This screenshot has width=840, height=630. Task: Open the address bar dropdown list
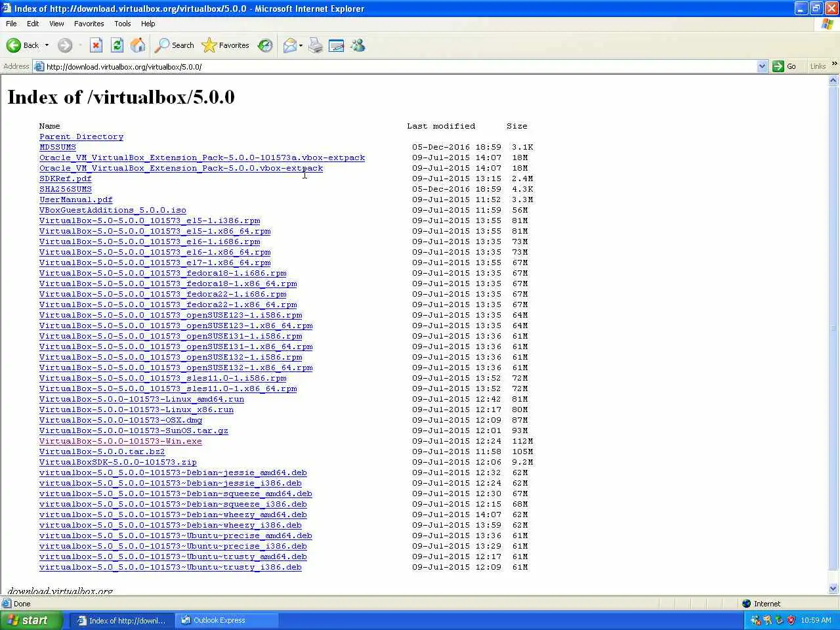click(762, 66)
